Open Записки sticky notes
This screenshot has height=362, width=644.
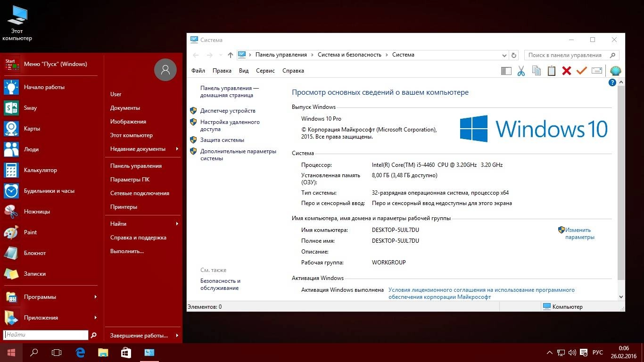pyautogui.click(x=52, y=274)
